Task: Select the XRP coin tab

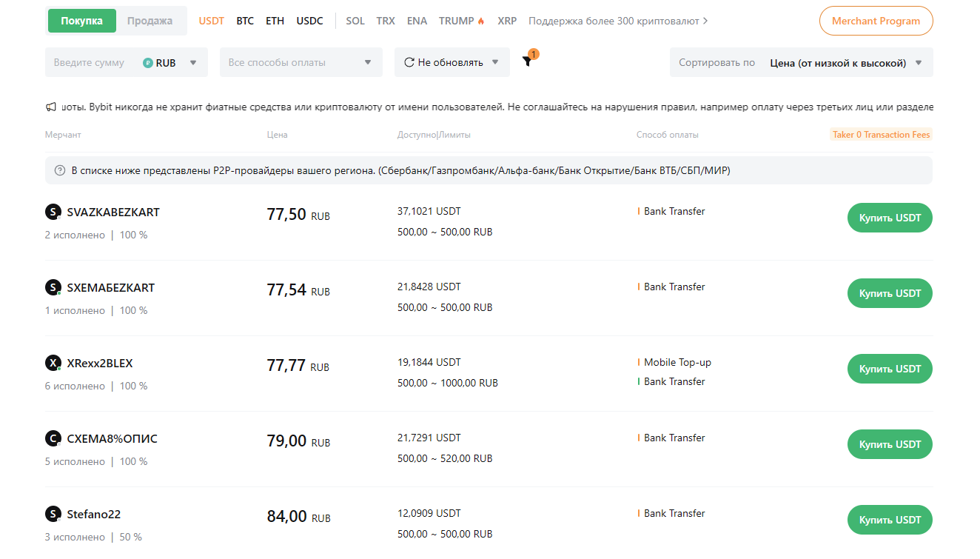Action: pos(507,21)
